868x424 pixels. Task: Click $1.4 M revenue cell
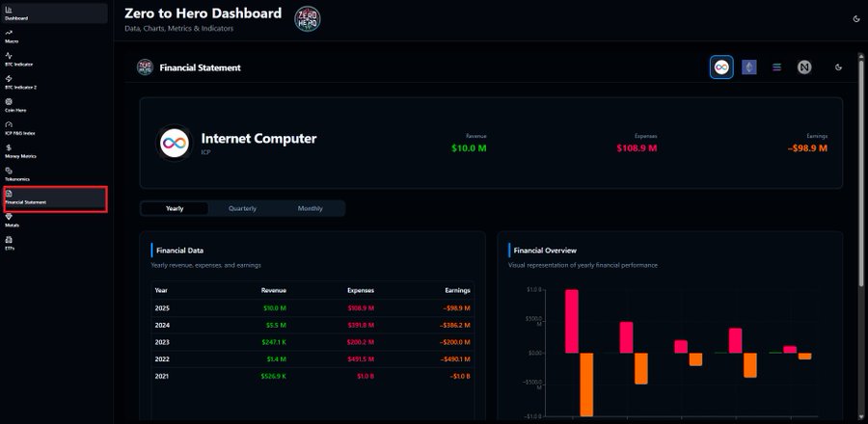276,359
